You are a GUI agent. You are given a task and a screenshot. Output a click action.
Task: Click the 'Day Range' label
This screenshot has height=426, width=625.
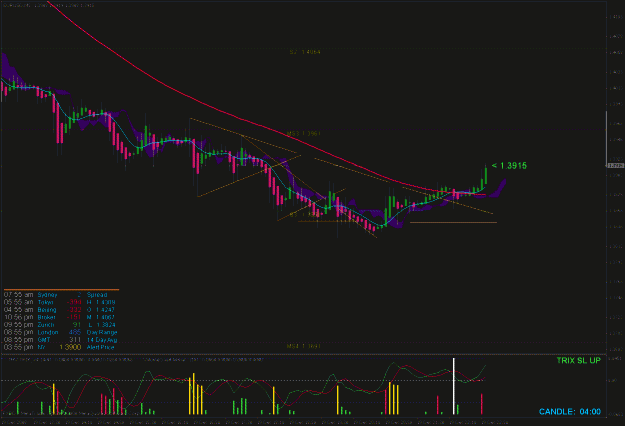coord(102,332)
